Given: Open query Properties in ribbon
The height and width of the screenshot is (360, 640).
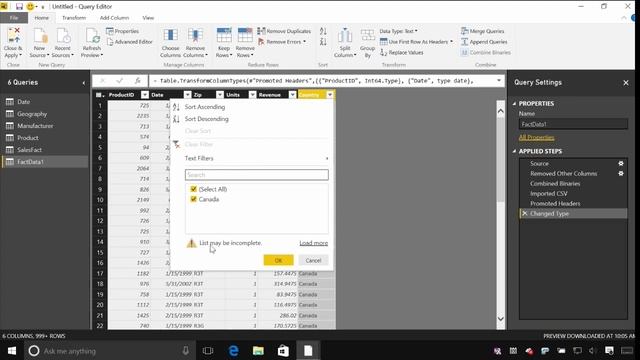Looking at the screenshot, I should point(122,31).
